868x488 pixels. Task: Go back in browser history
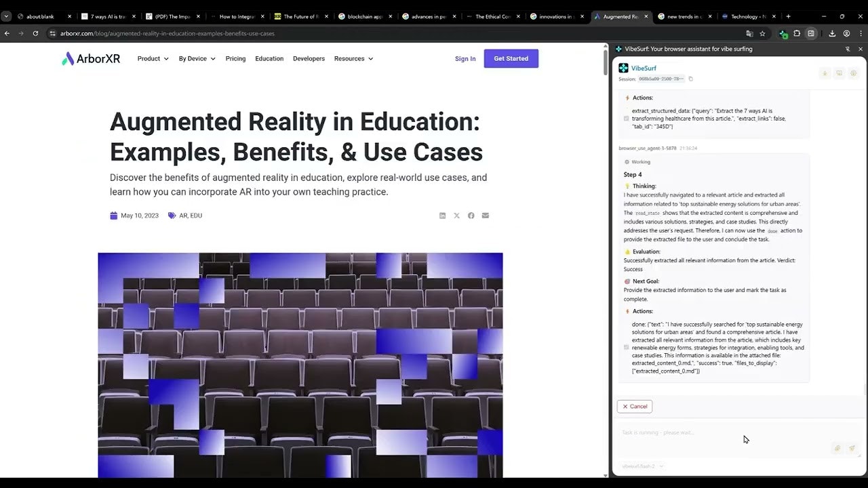(7, 33)
